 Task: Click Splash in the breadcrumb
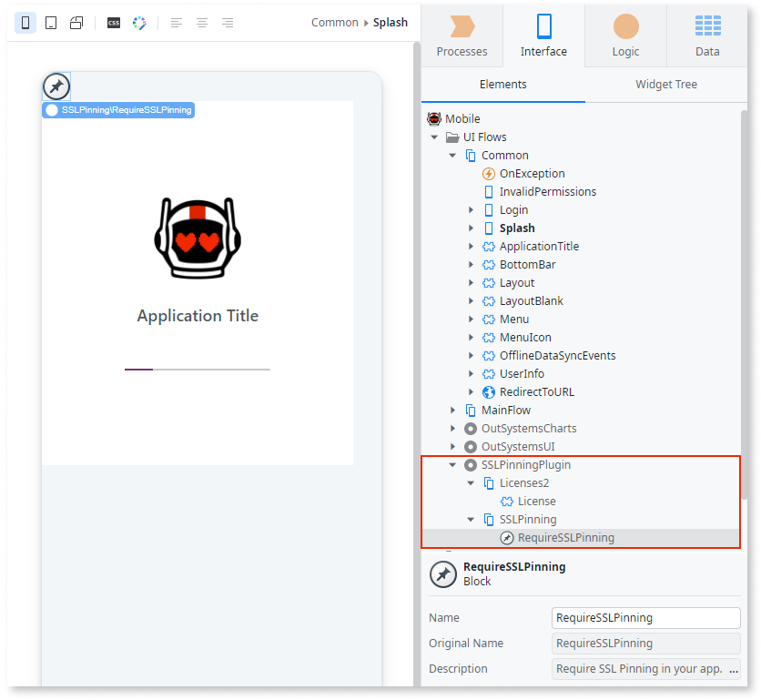391,22
